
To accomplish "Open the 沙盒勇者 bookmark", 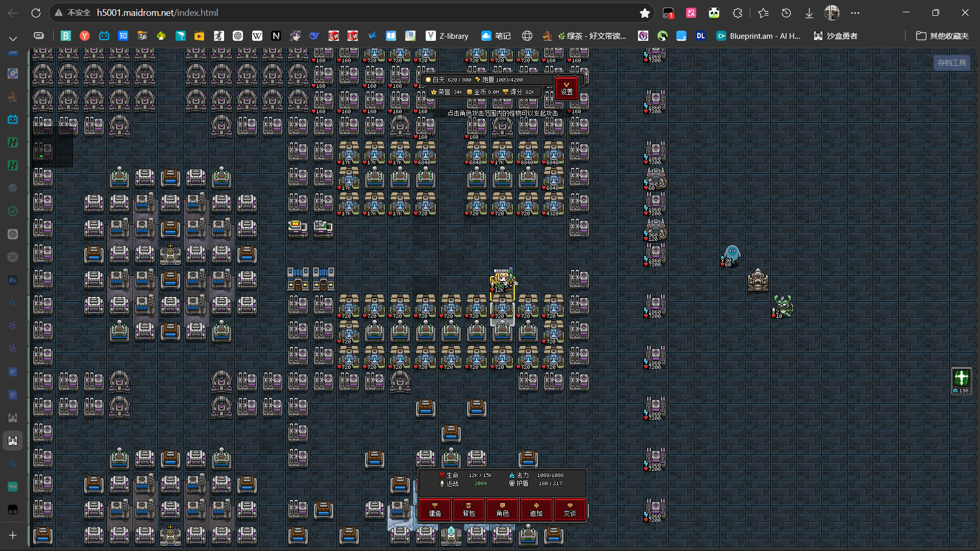I will (x=836, y=36).
